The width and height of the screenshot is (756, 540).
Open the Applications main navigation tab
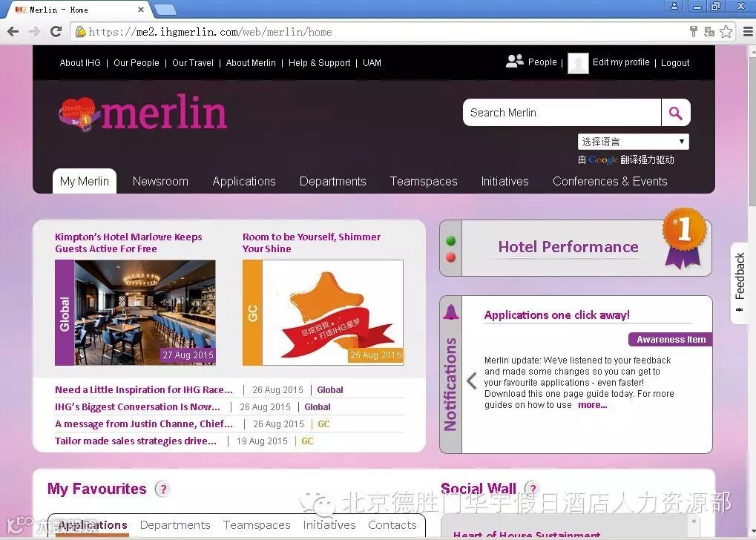[x=244, y=181]
